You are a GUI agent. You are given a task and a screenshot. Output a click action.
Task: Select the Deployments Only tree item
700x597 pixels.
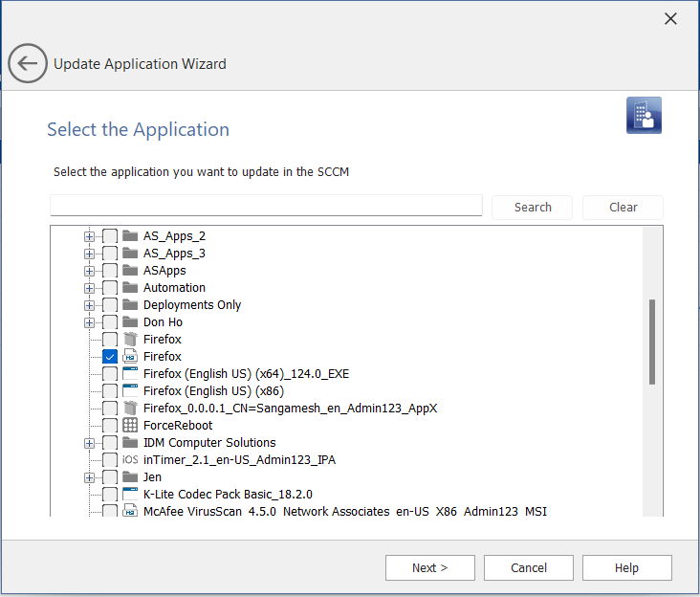point(192,305)
